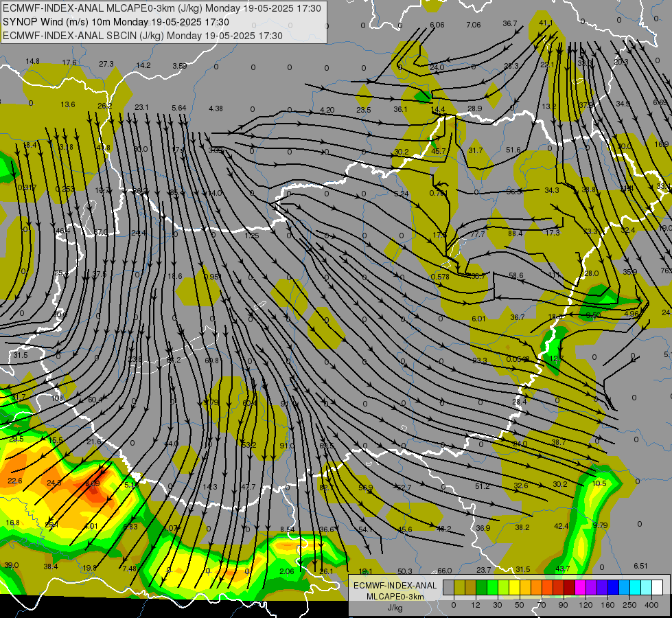Click the '6.01' value on the map

pos(478,319)
